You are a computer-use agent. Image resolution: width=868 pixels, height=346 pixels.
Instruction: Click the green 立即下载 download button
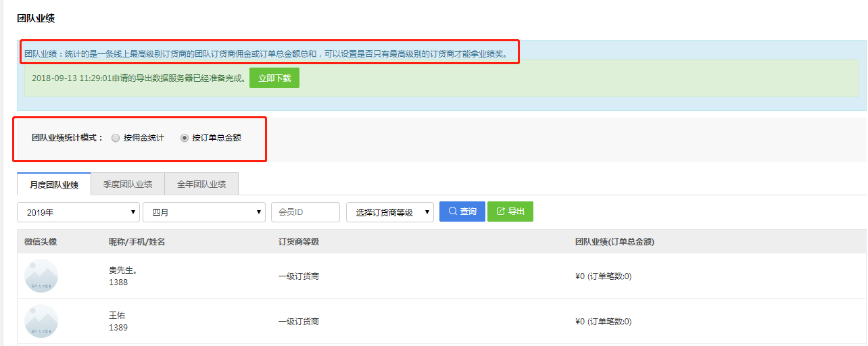tap(274, 78)
